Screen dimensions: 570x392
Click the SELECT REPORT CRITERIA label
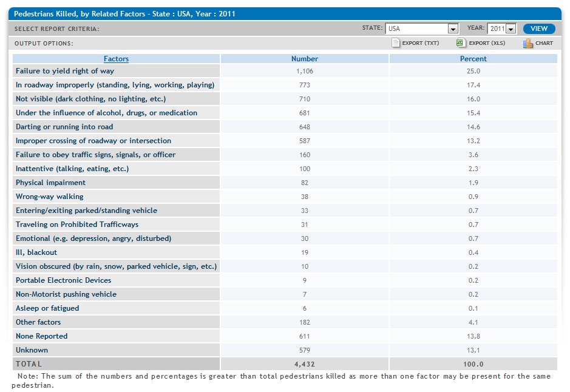tap(56, 29)
